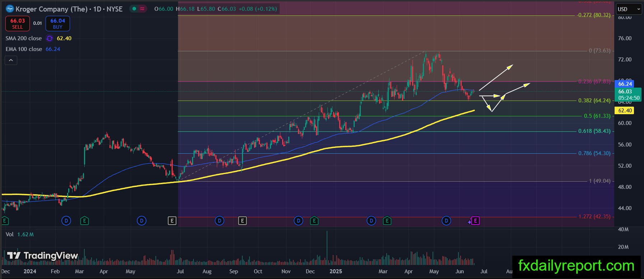644x279 pixels.
Task: Collapse the indicator legend with the chevron
Action: point(11,60)
